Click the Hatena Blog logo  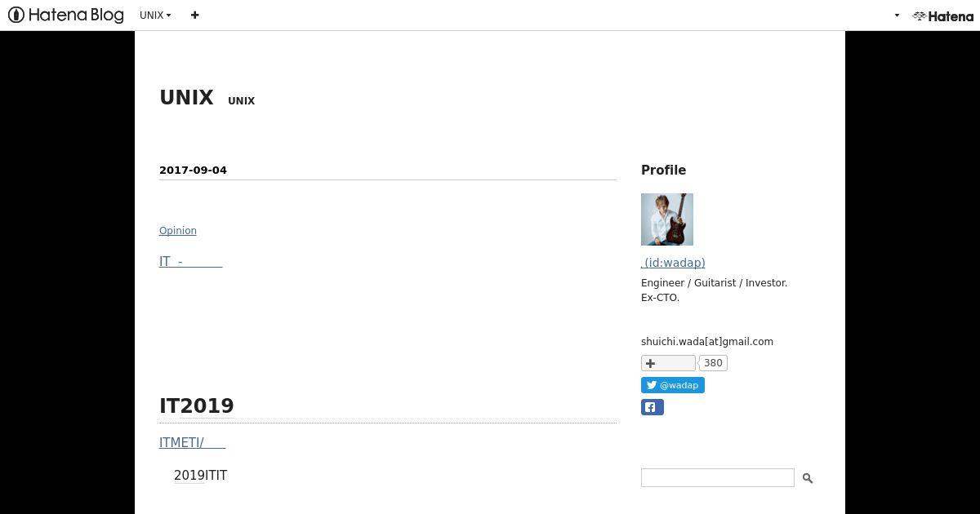[x=65, y=15]
